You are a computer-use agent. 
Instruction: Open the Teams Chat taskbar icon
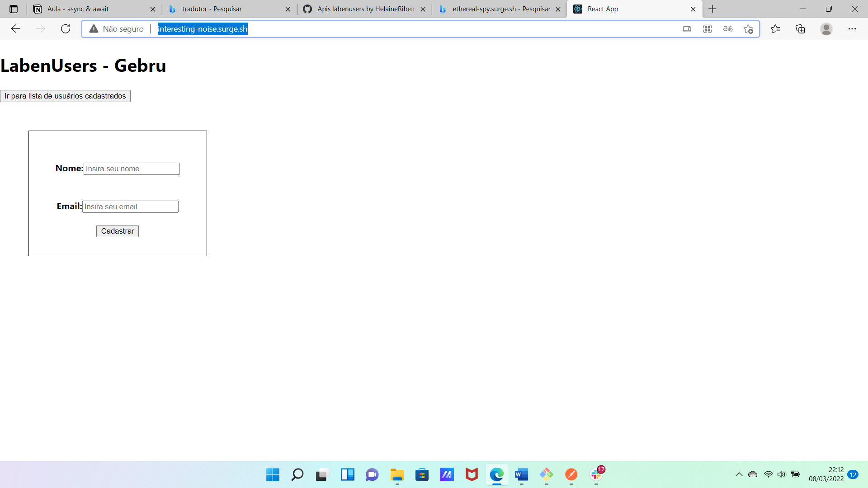click(372, 474)
